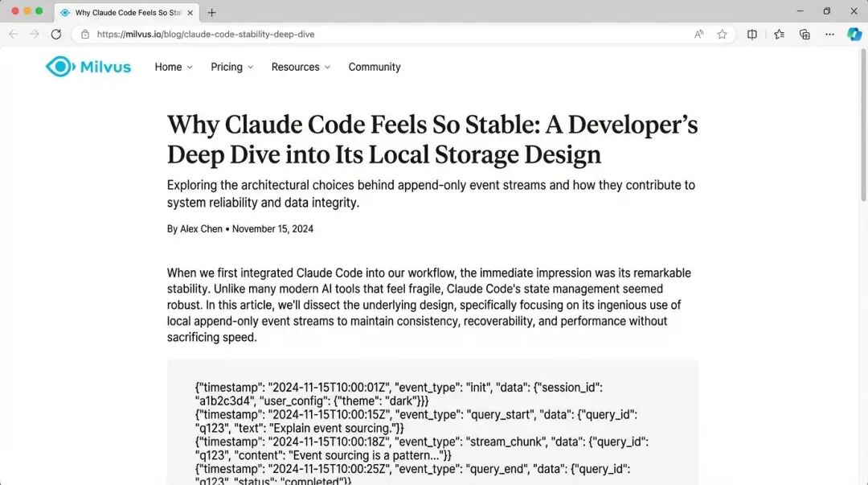Restore the window size button

(826, 11)
